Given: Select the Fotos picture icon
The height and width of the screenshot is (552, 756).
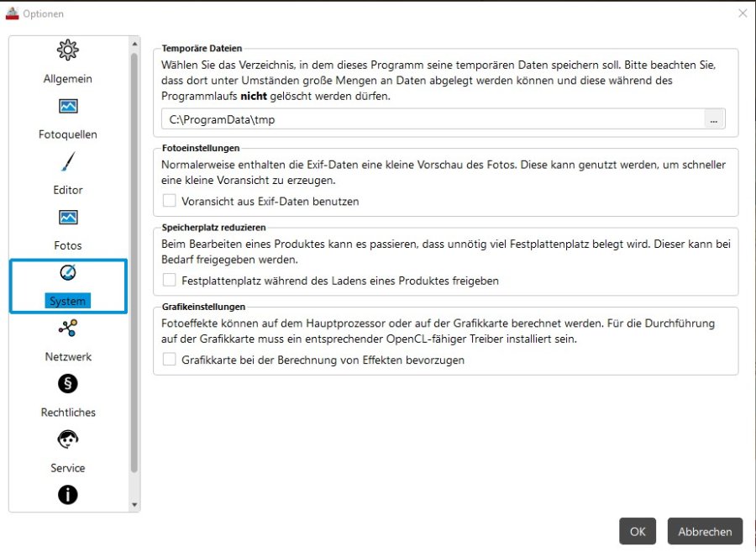Looking at the screenshot, I should pyautogui.click(x=68, y=218).
